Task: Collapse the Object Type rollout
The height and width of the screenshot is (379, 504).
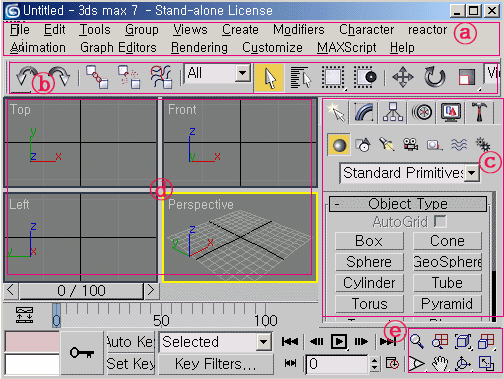Action: click(x=408, y=204)
